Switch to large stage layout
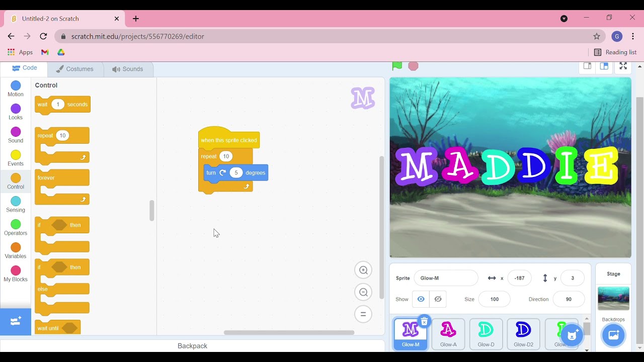The width and height of the screenshot is (644, 362). point(604,66)
